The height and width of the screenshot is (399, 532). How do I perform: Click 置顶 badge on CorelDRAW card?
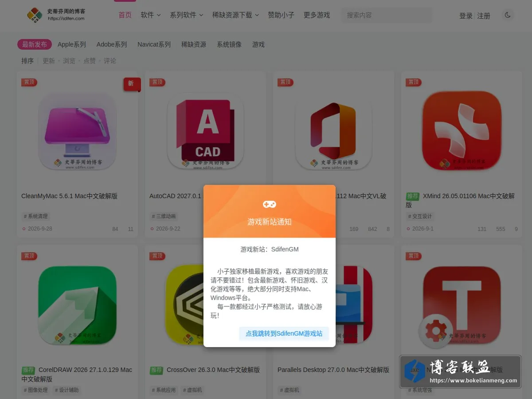point(29,256)
